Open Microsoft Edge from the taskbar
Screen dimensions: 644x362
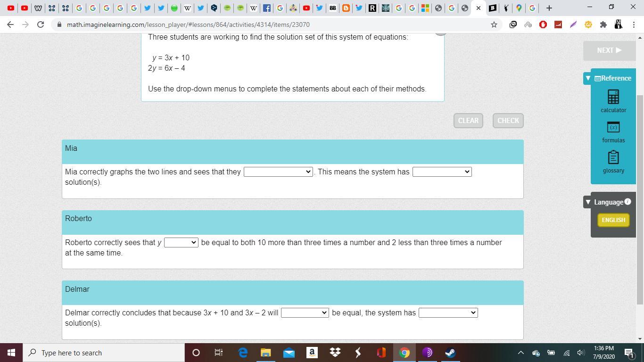(243, 353)
